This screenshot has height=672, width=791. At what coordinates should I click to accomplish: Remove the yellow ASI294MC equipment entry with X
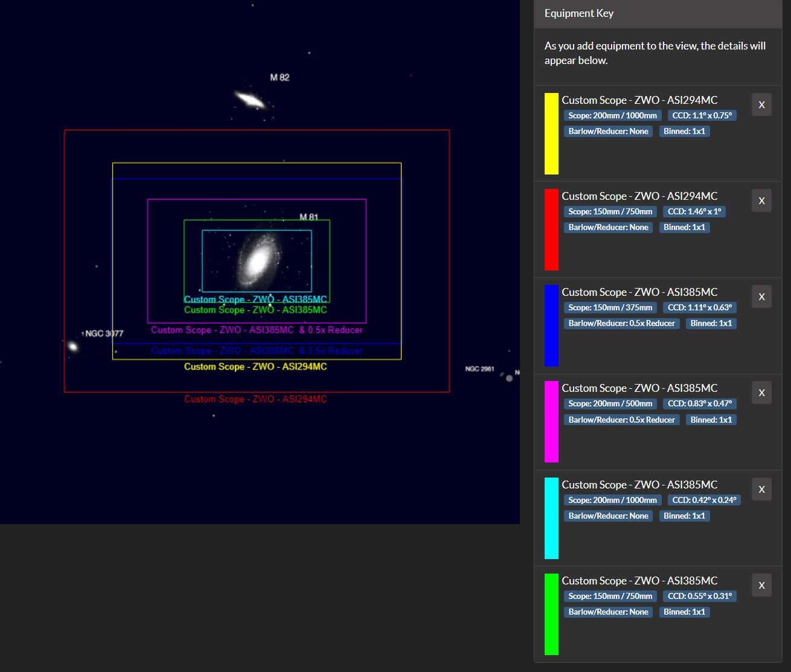[x=761, y=104]
